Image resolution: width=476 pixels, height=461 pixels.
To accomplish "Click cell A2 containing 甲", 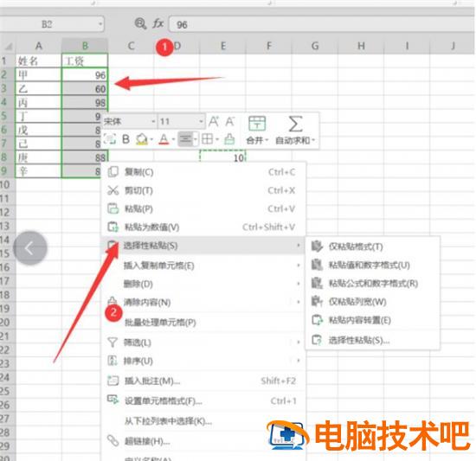I will 39,74.
